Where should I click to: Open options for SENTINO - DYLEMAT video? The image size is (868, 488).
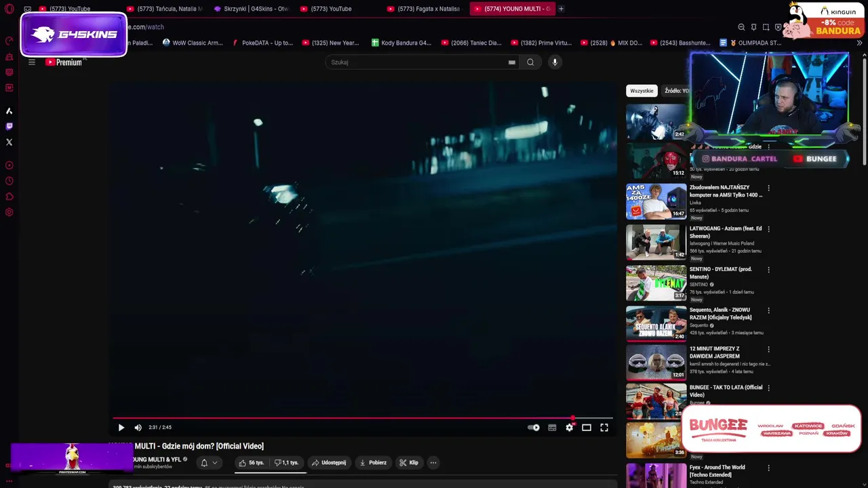(x=768, y=270)
